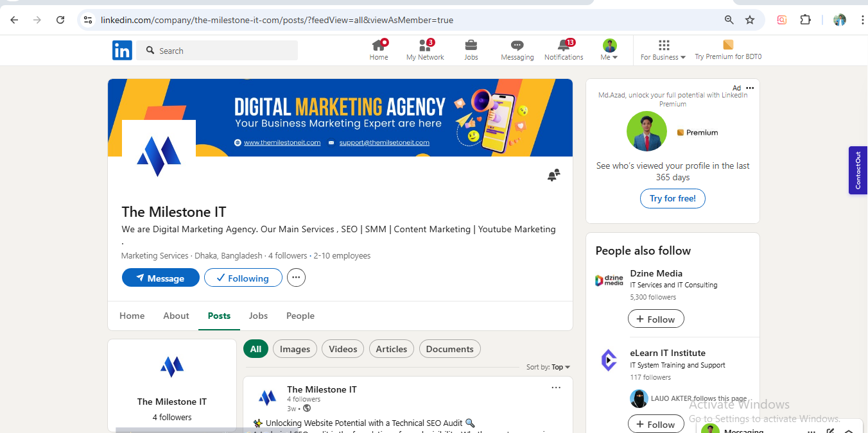
Task: Click the zoom magnifier in the address bar
Action: pyautogui.click(x=729, y=20)
